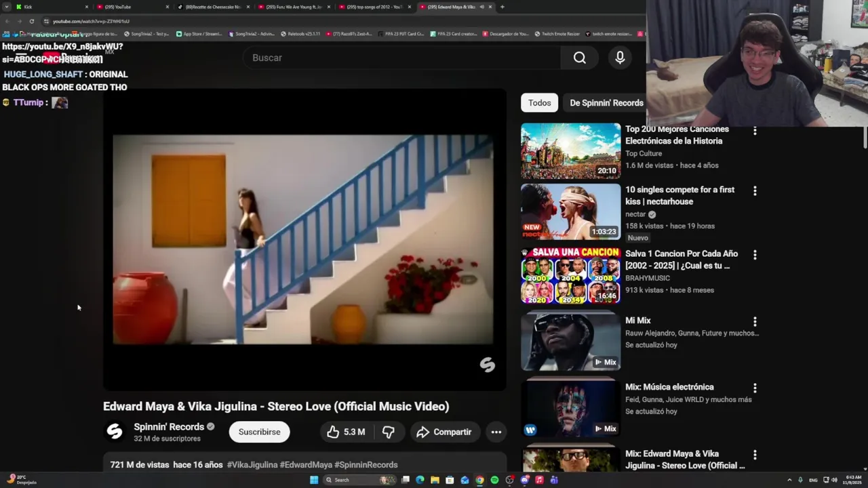
Task: Open options for Mix: Edward Maya
Action: (x=755, y=455)
